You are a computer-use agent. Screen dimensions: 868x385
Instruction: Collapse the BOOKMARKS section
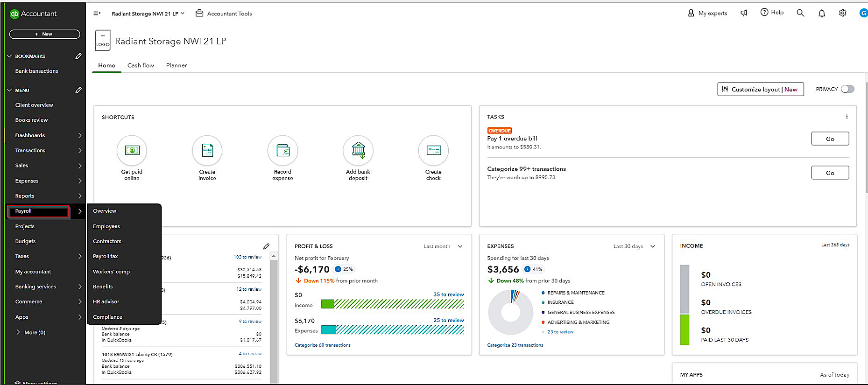pos(9,56)
